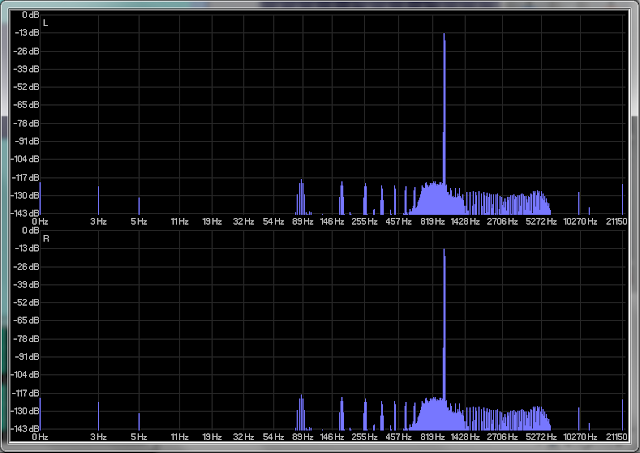This screenshot has height=453, width=640.
Task: Select -130 dB label in R channel
Action: [x=25, y=411]
